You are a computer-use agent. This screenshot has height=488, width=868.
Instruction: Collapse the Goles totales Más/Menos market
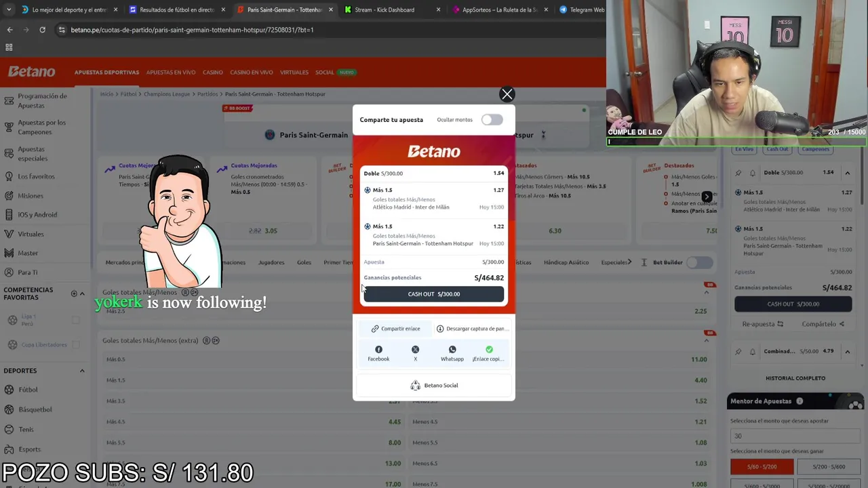pos(707,292)
